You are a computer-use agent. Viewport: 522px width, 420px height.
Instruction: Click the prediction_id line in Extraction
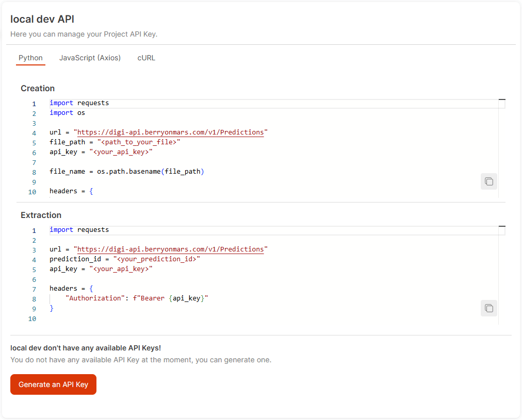pos(125,259)
